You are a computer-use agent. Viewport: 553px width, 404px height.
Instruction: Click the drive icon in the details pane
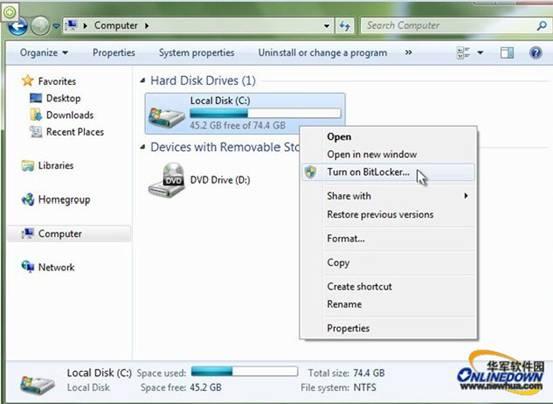click(37, 384)
